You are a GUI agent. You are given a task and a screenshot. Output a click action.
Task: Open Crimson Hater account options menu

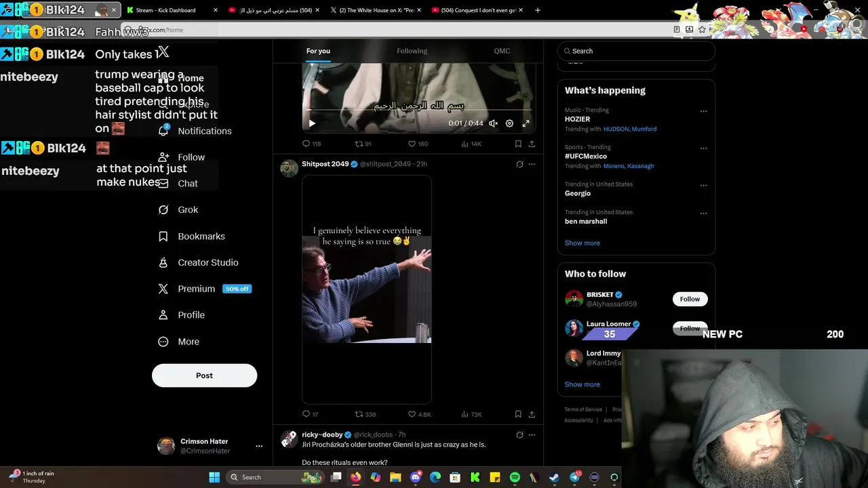258,446
